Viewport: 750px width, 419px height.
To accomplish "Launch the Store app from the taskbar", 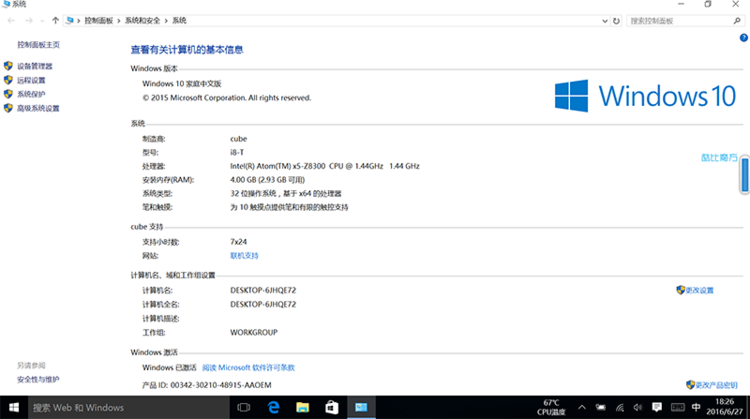I will [330, 407].
